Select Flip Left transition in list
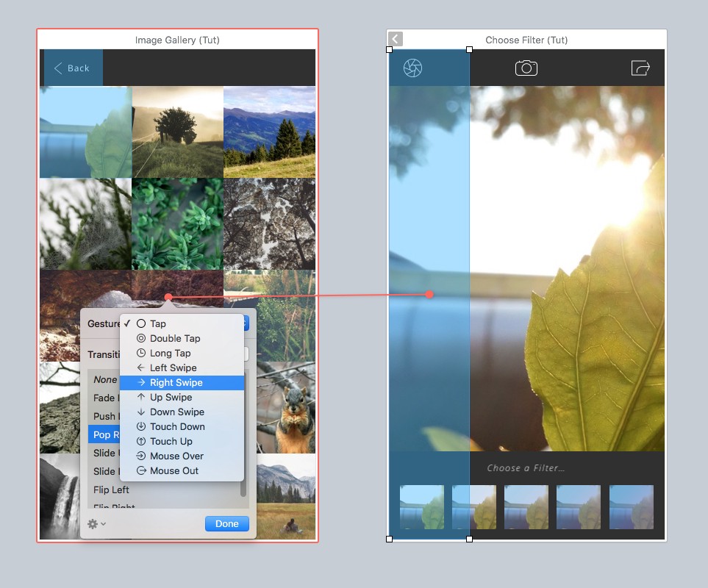Screen dimensions: 708x588 click(x=111, y=490)
